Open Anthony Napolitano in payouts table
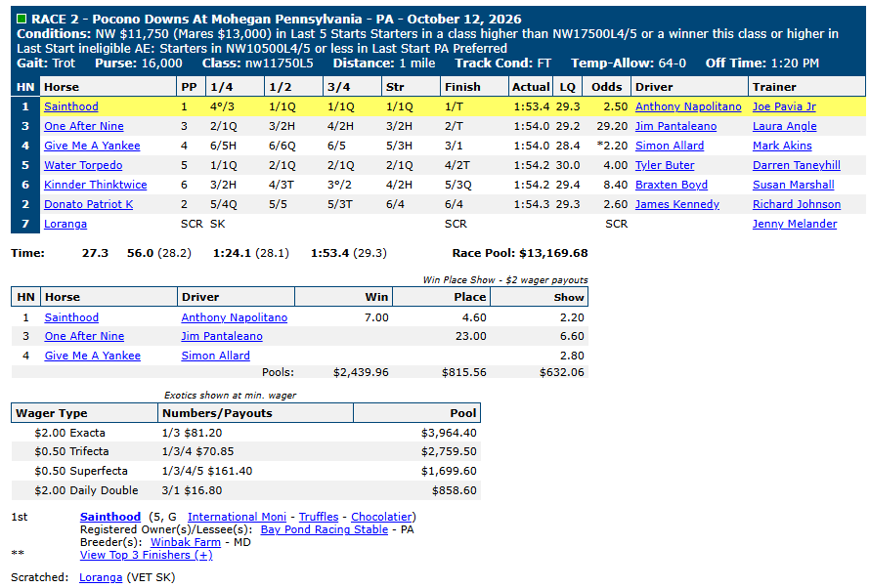The height and width of the screenshot is (588, 870). click(x=235, y=317)
